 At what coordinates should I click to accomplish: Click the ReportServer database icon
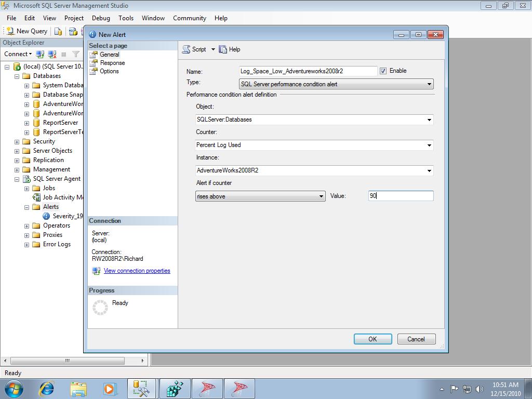pos(36,123)
